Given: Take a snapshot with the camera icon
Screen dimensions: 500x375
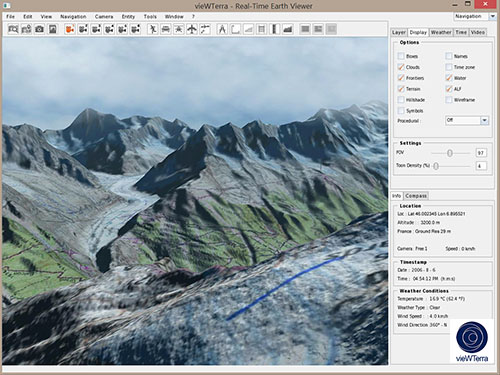Looking at the screenshot, I should 39,29.
